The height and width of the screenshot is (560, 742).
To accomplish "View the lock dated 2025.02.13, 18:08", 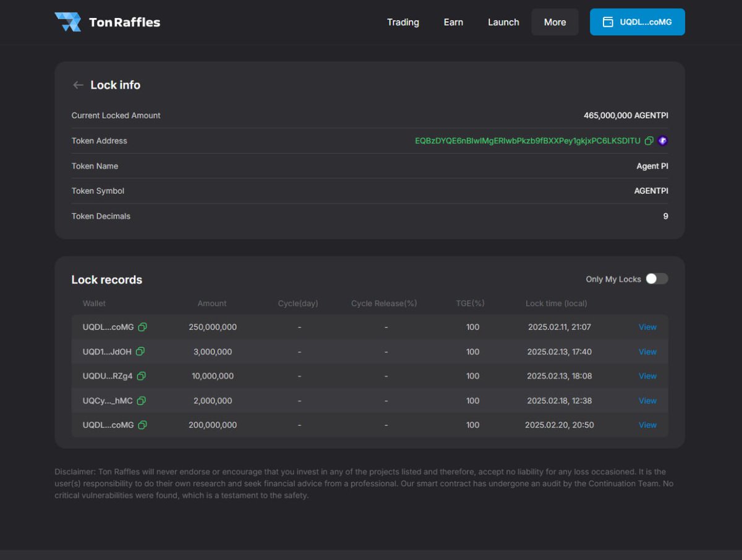I will [x=647, y=376].
